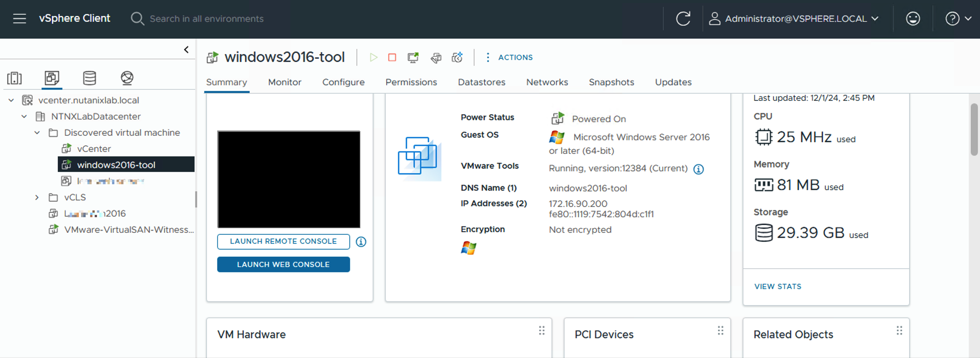Click the View Stats link
Image resolution: width=980 pixels, height=358 pixels.
[777, 286]
